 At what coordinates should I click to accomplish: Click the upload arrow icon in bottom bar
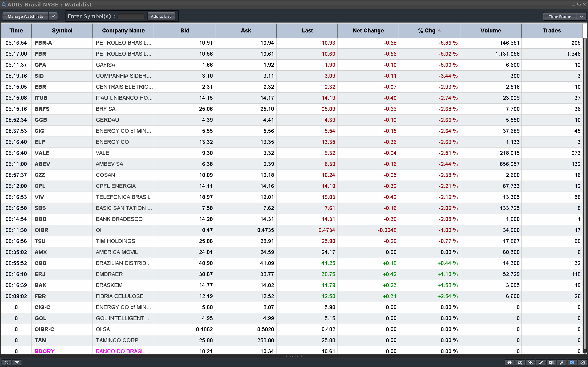[x=17, y=362]
